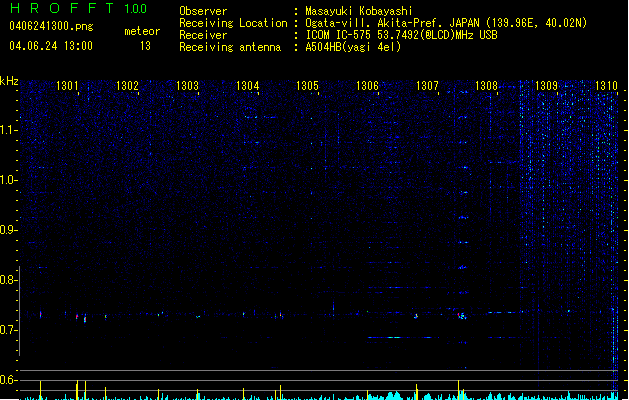The height and width of the screenshot is (400, 629).
Task: Click the 'Observer' field label
Action: pos(203,11)
